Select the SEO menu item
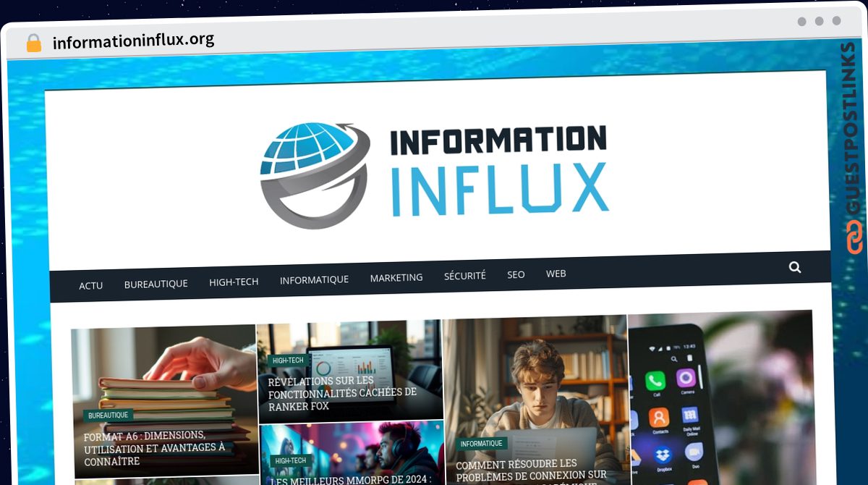 pyautogui.click(x=516, y=274)
